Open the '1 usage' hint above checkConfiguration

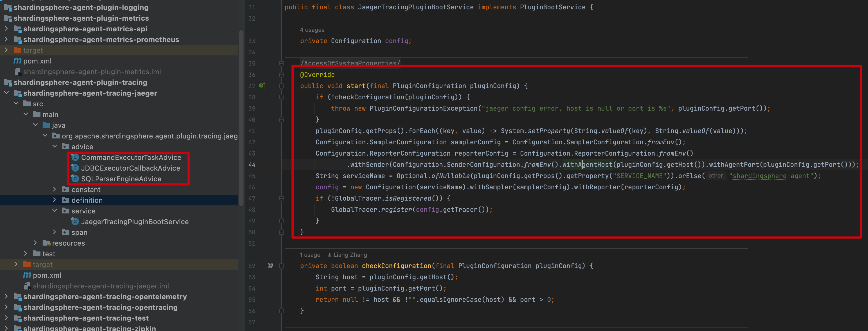click(310, 255)
